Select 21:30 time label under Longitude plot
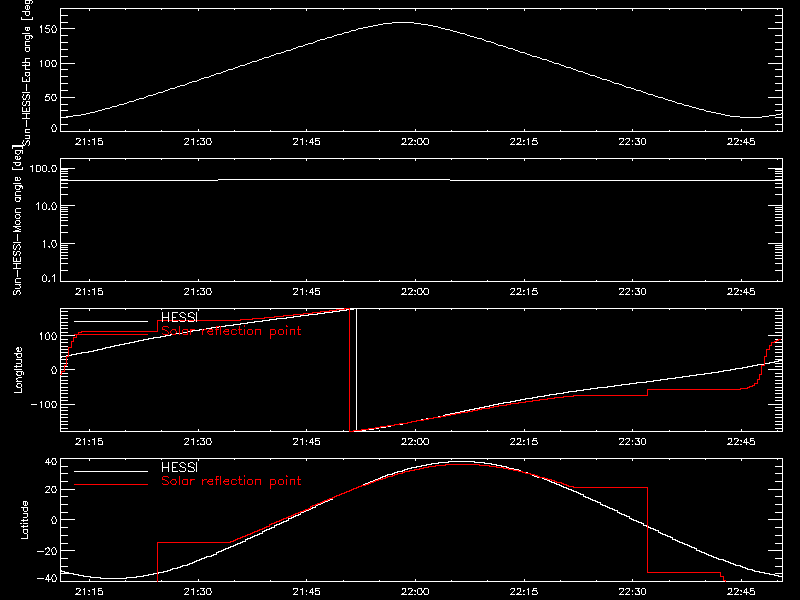The height and width of the screenshot is (600, 800). tap(198, 442)
